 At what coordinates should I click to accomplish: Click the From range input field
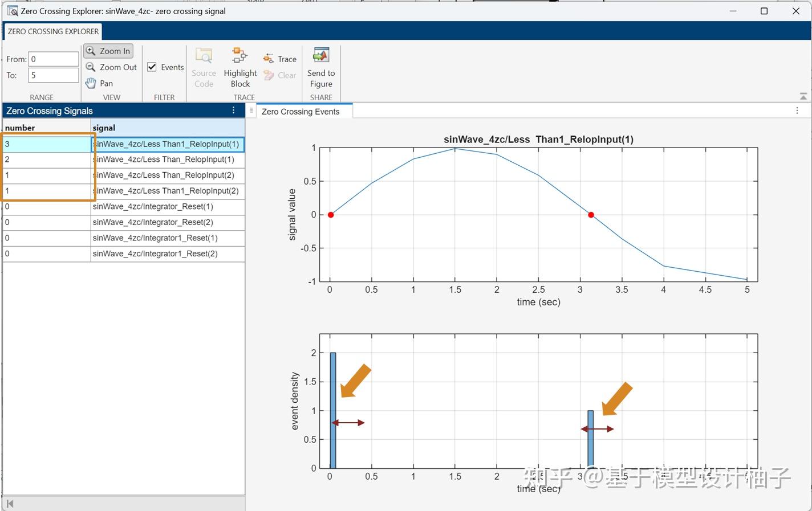(x=54, y=59)
